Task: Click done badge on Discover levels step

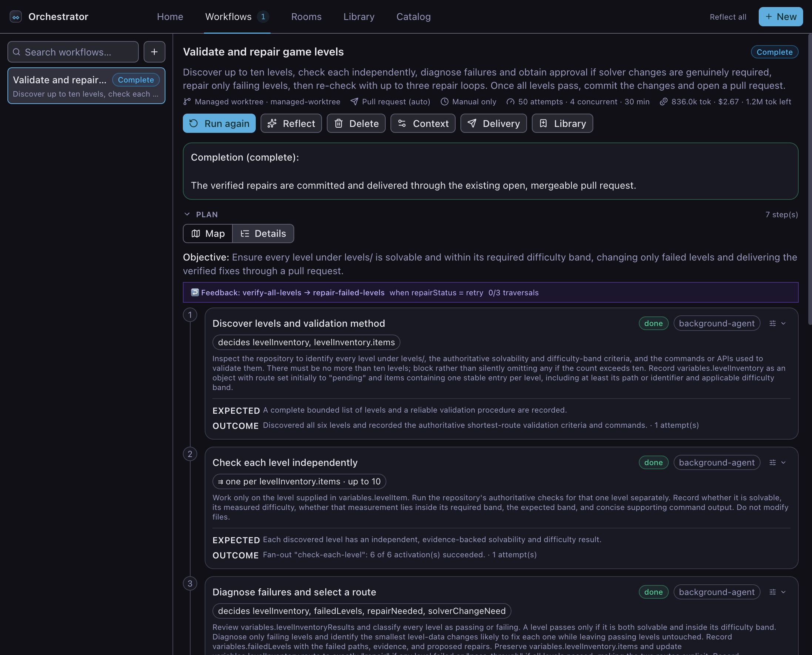Action: (653, 323)
